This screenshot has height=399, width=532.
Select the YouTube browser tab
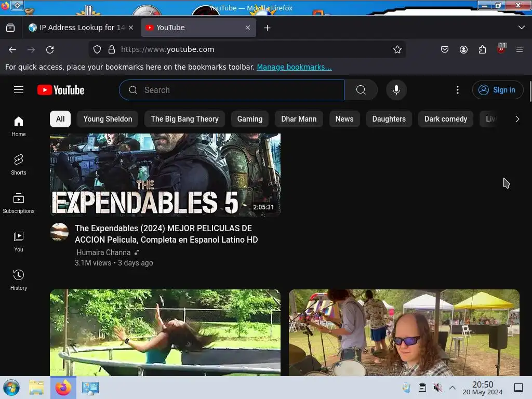tap(198, 28)
